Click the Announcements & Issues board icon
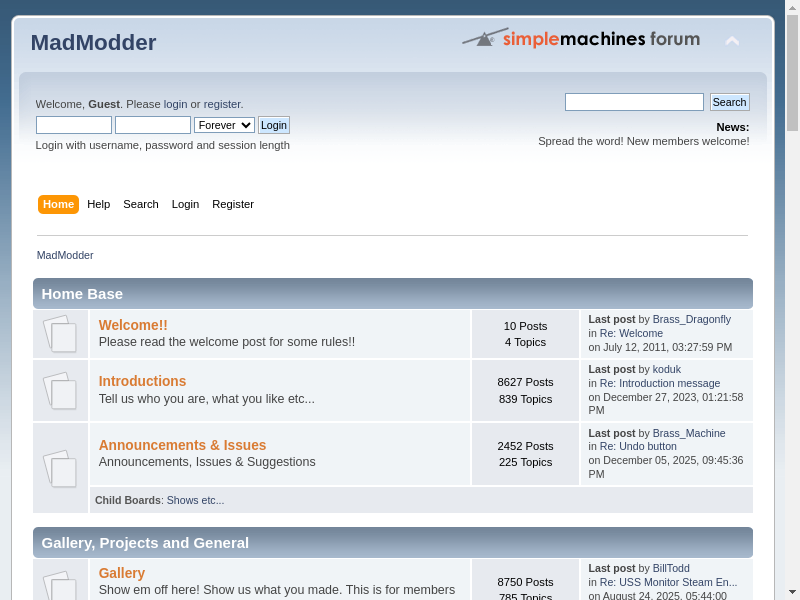The image size is (800, 600). coord(60,467)
